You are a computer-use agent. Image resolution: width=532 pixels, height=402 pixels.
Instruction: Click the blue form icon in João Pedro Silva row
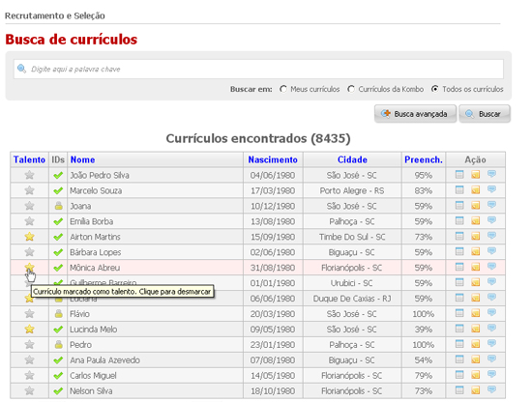pyautogui.click(x=459, y=175)
